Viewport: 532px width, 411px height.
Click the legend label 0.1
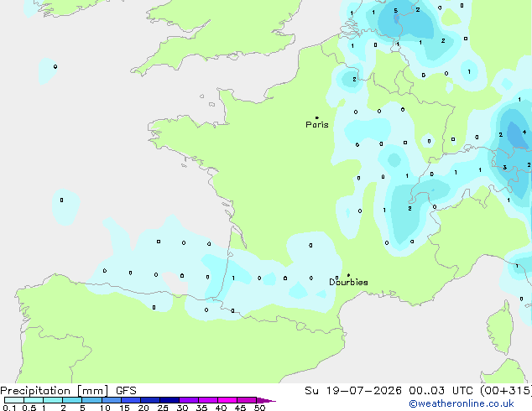pos(9,408)
